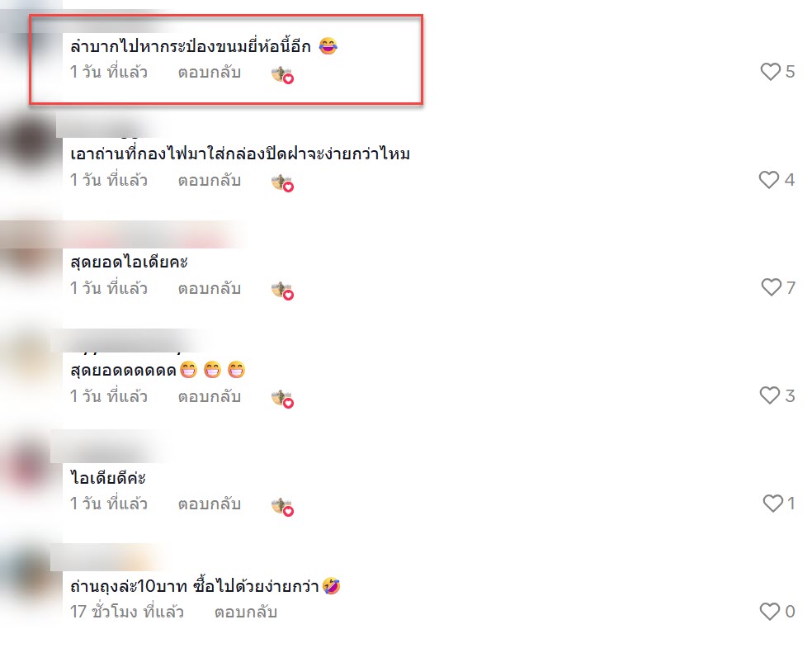Reply to the ถ่านถุงล่ะ10บาท comment

tap(245, 613)
